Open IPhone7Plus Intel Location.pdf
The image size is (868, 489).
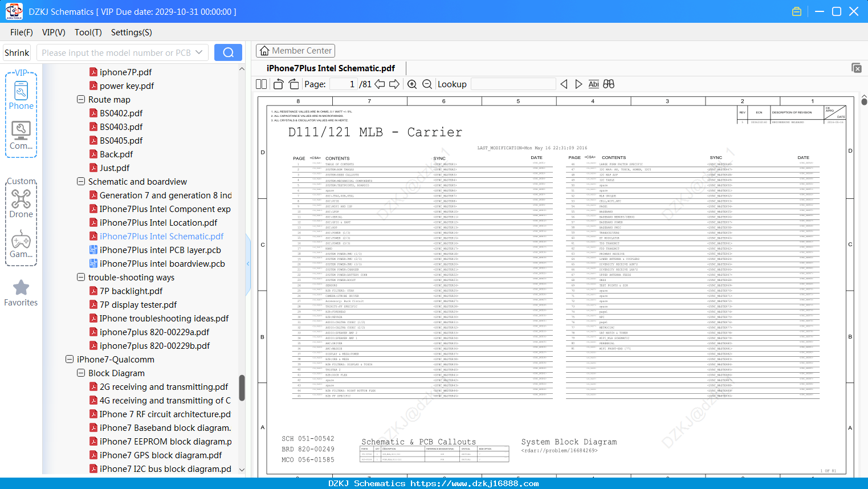click(158, 223)
